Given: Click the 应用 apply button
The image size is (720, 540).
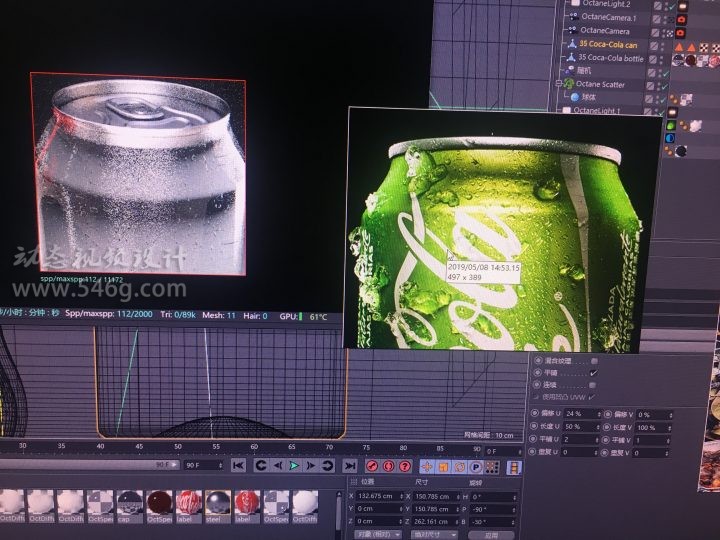Looking at the screenshot, I should tap(491, 535).
